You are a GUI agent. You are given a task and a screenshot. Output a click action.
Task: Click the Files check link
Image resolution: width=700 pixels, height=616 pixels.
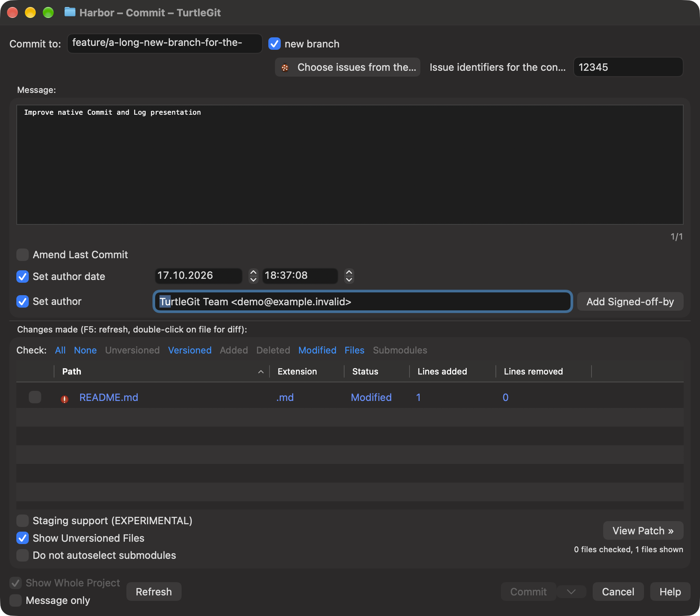(354, 350)
